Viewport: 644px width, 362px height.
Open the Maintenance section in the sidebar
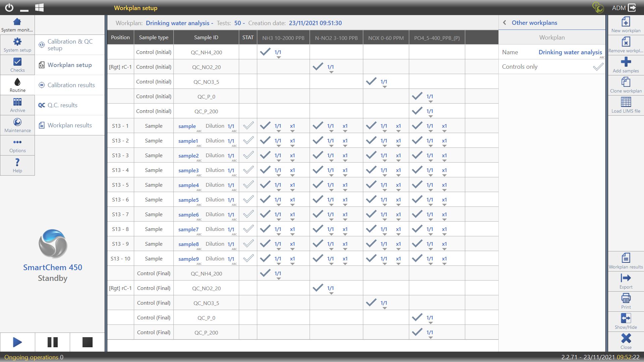(17, 125)
